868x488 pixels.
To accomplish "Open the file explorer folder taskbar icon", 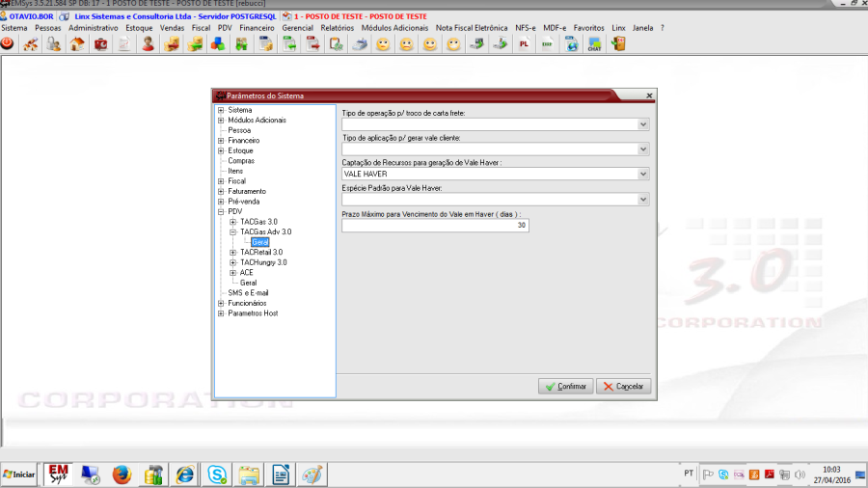I will (249, 474).
